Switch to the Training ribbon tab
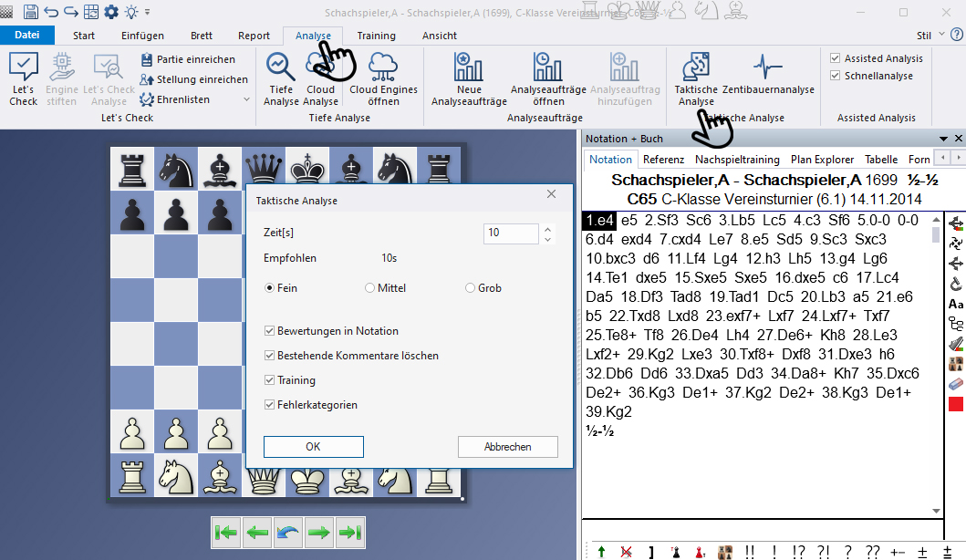 click(x=376, y=36)
